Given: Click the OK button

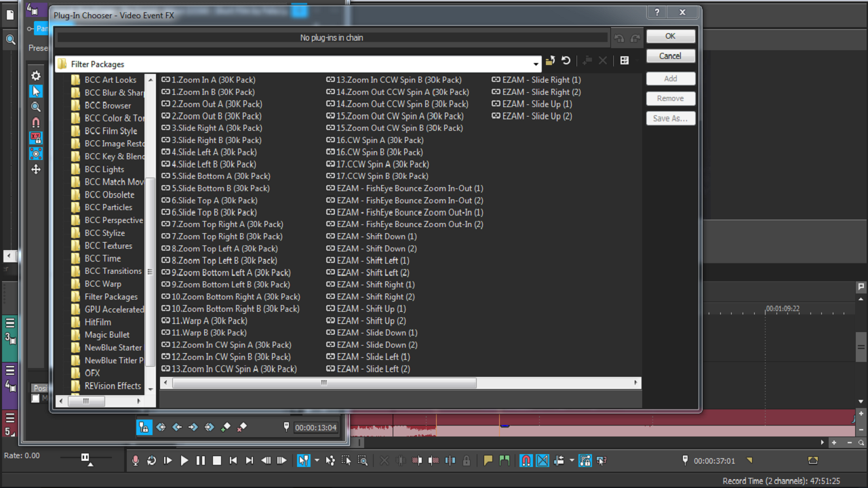Looking at the screenshot, I should [670, 37].
